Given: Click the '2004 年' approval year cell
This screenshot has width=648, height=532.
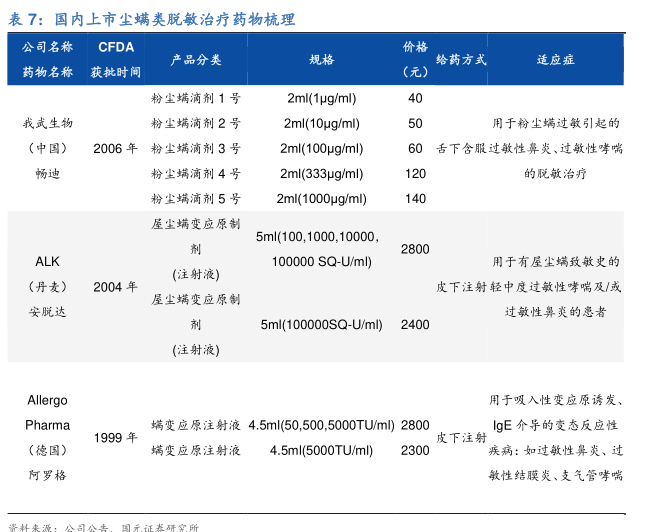Looking at the screenshot, I should [x=115, y=287].
